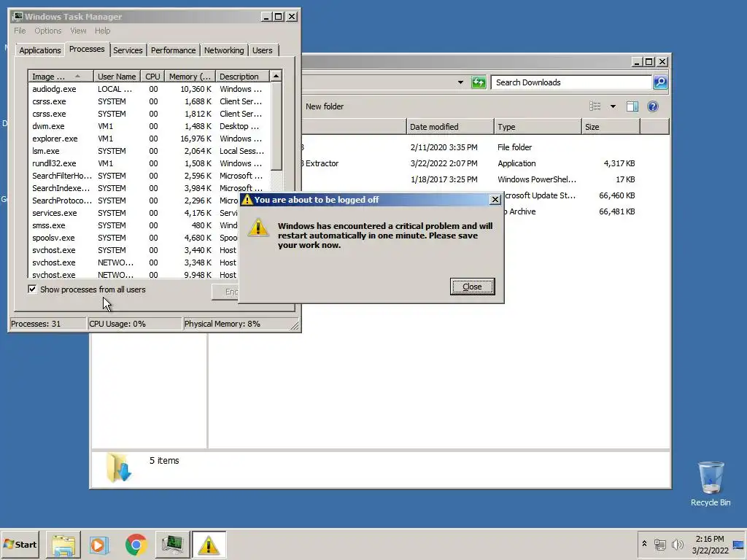Select the logoff warning taskbar button
This screenshot has height=560, width=747.
[x=209, y=544]
